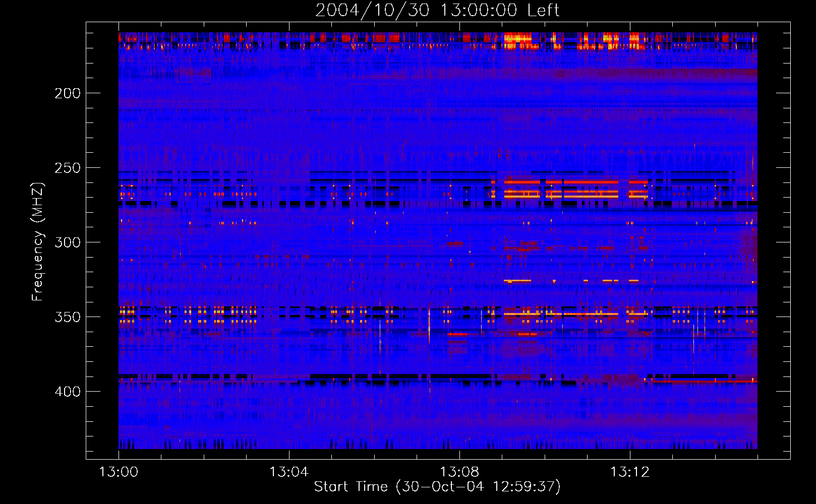Image resolution: width=816 pixels, height=504 pixels.
Task: Select the 200 frequency tick label
Action: point(68,93)
